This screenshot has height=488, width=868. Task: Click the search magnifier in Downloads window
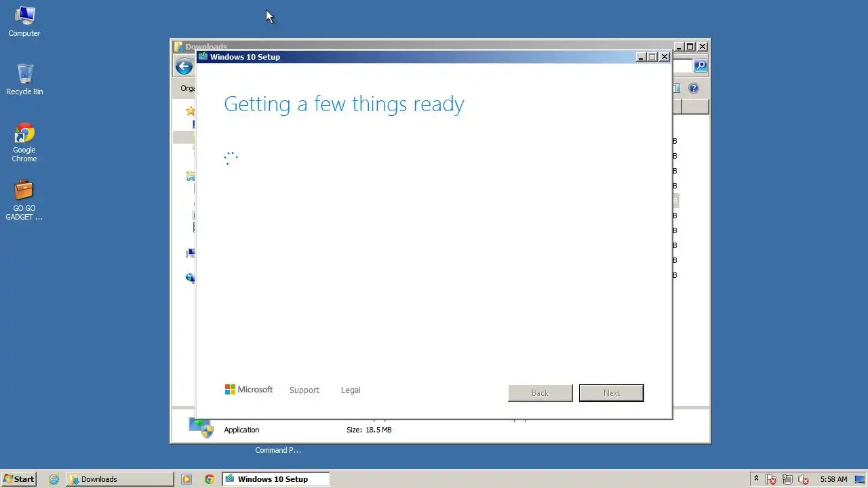[x=701, y=66]
